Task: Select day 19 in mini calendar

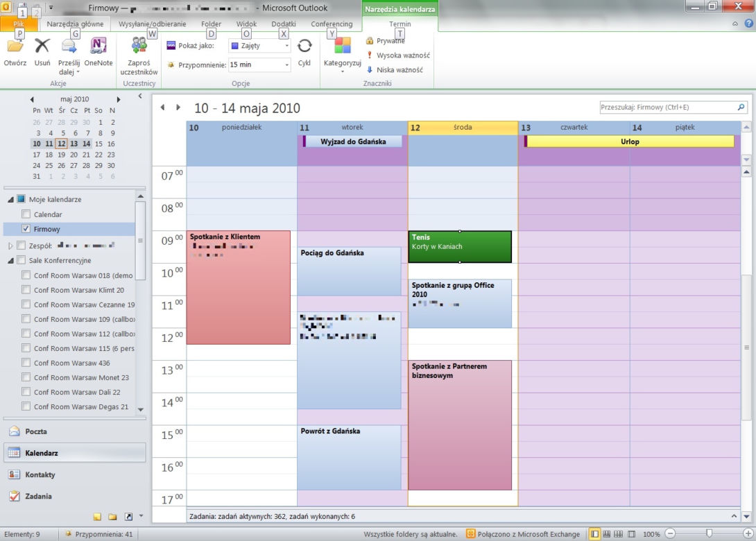Action: click(x=61, y=155)
